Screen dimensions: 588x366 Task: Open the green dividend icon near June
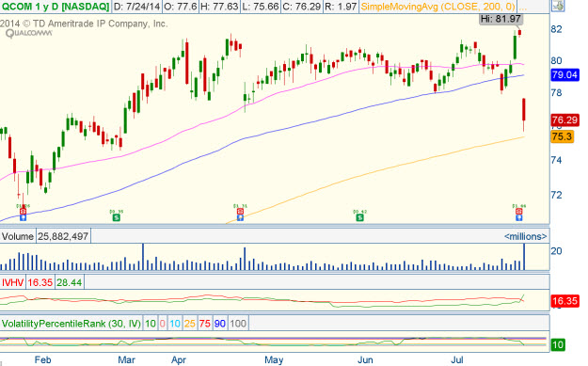pos(360,217)
